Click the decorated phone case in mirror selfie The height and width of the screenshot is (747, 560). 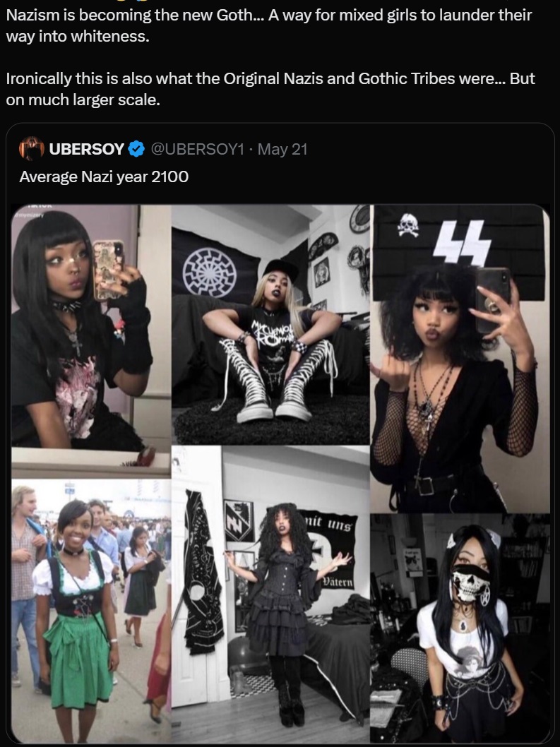pyautogui.click(x=108, y=270)
